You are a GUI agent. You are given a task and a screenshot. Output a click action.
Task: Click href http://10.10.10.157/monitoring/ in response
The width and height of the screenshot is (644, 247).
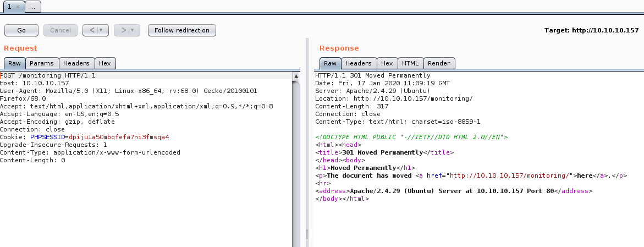click(x=510, y=175)
